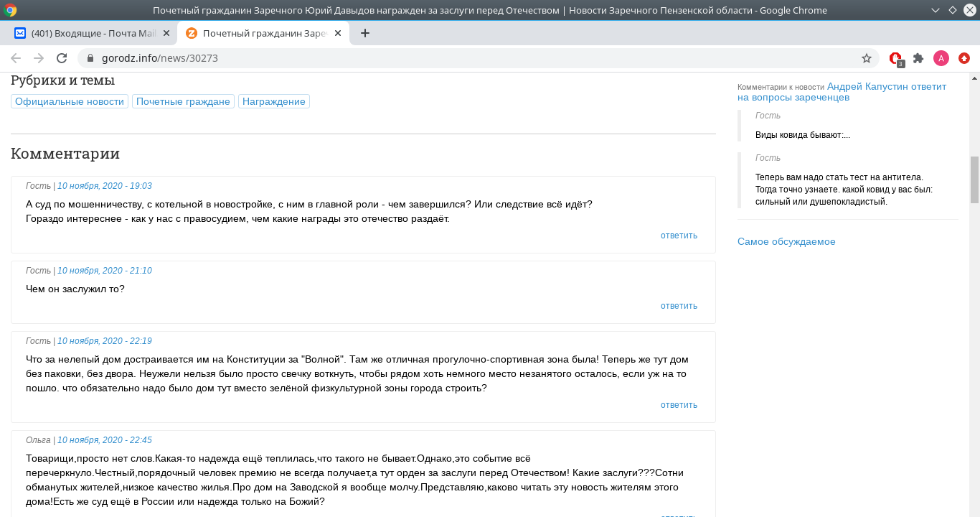Screen dimensions: 980x517
Task: Click the Chrome forward arrow
Action: pyautogui.click(x=39, y=58)
